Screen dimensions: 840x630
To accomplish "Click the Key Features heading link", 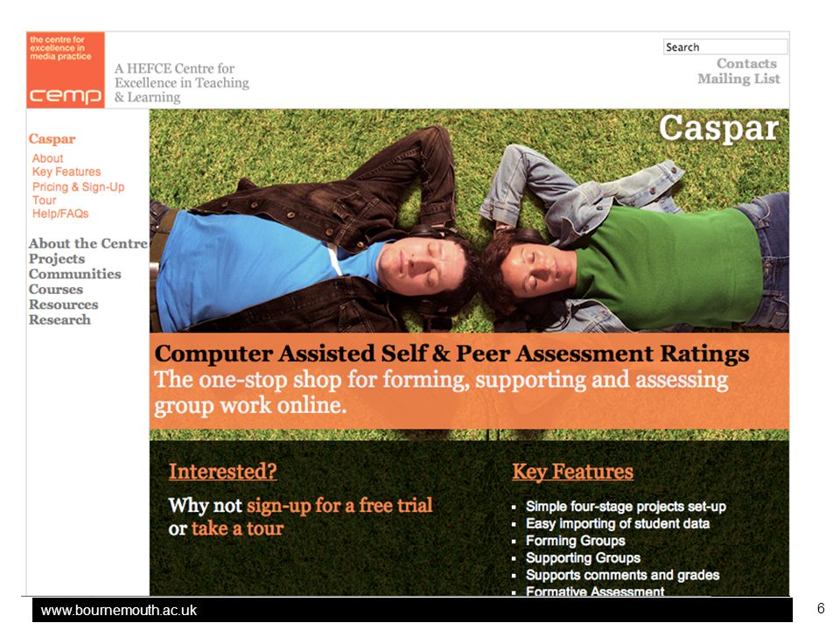I will click(x=572, y=472).
